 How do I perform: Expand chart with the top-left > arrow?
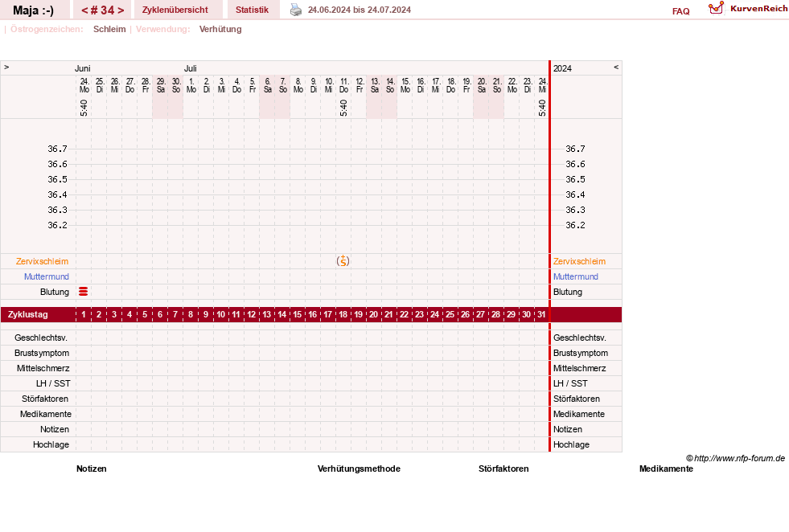pyautogui.click(x=6, y=67)
